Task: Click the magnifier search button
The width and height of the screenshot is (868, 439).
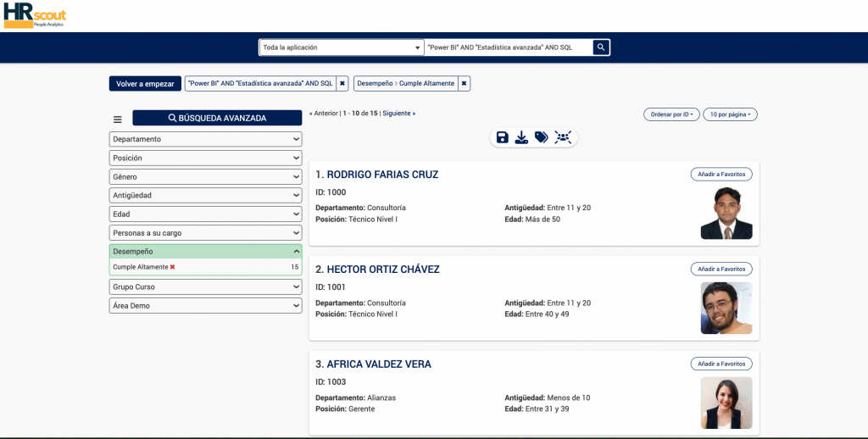Action: pyautogui.click(x=600, y=47)
